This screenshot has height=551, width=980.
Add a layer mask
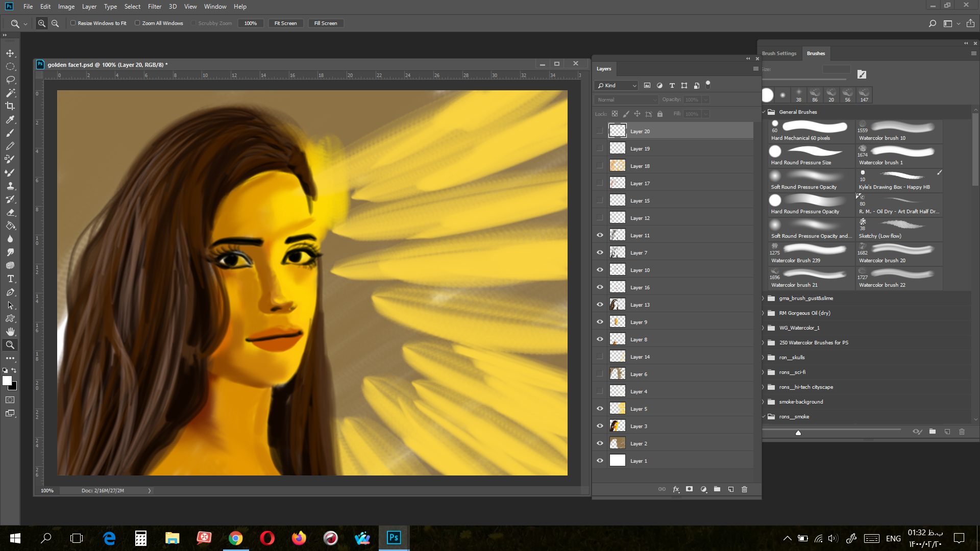(x=690, y=489)
